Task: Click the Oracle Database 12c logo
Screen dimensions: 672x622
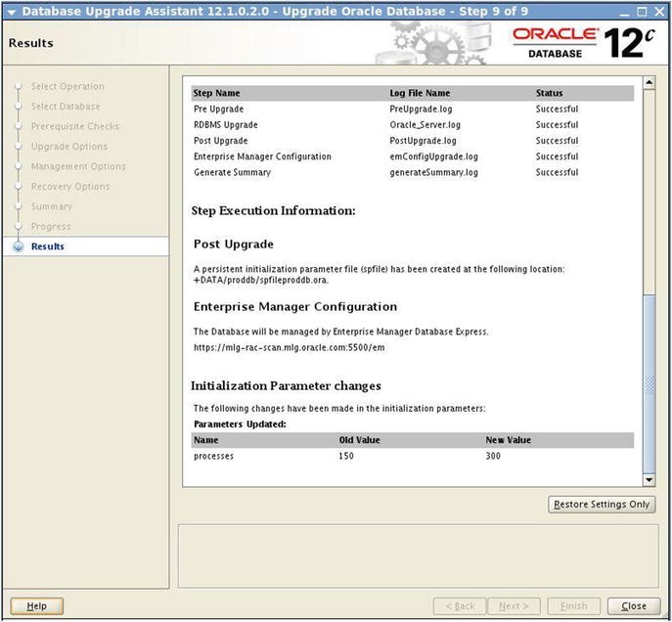Action: [x=583, y=43]
